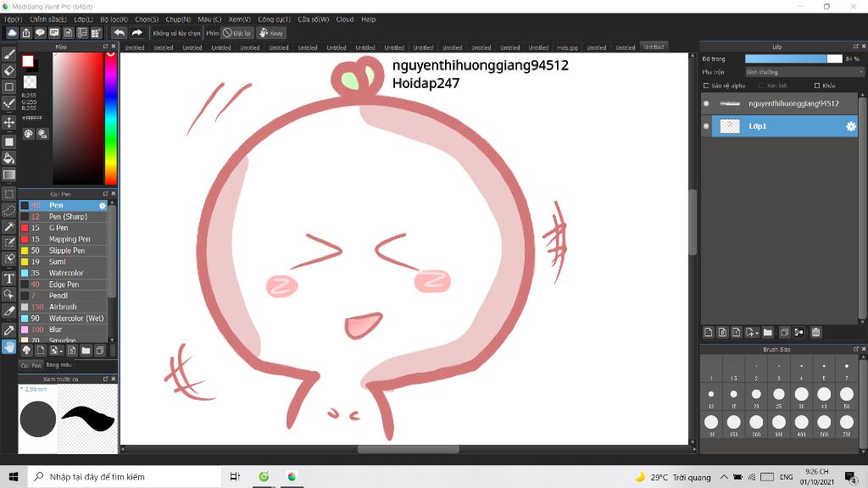Hide the nguyenthihuonggiang94512 layer

(x=706, y=103)
